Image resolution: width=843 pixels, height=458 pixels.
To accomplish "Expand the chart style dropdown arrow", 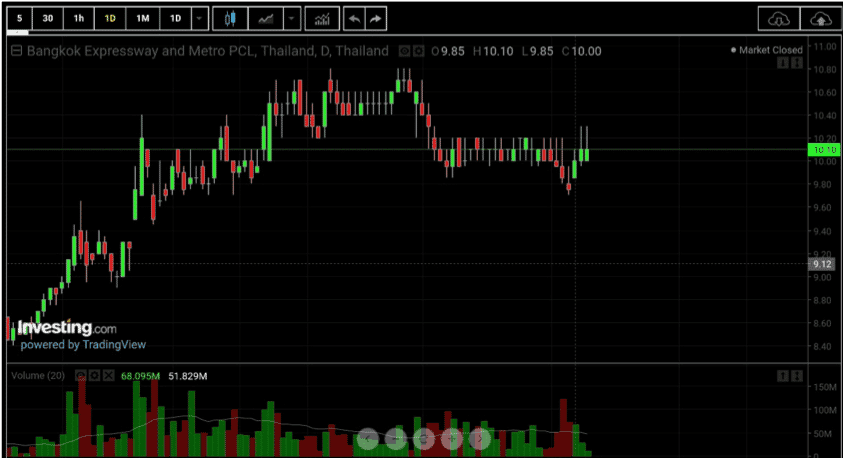I will click(291, 19).
